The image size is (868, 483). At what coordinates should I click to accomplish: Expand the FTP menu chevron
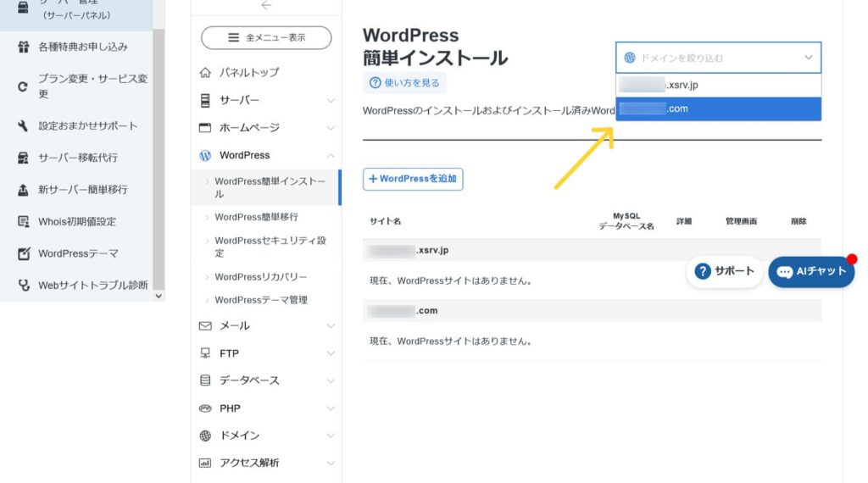pos(331,353)
